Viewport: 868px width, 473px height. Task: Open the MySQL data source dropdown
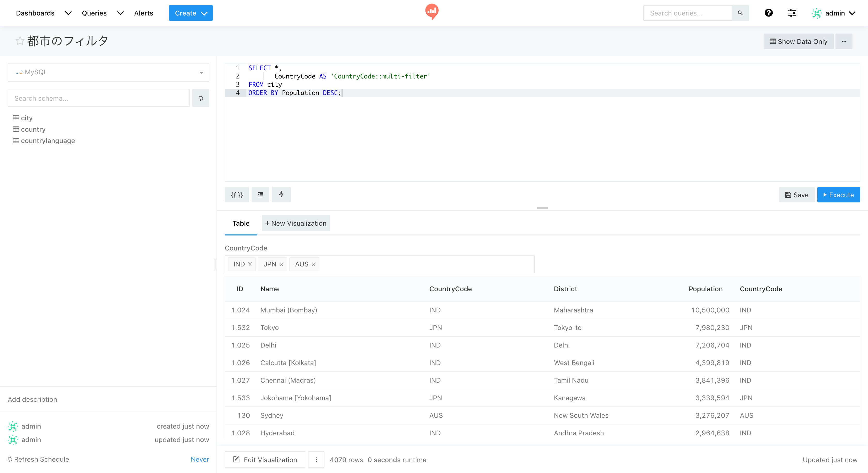point(108,72)
